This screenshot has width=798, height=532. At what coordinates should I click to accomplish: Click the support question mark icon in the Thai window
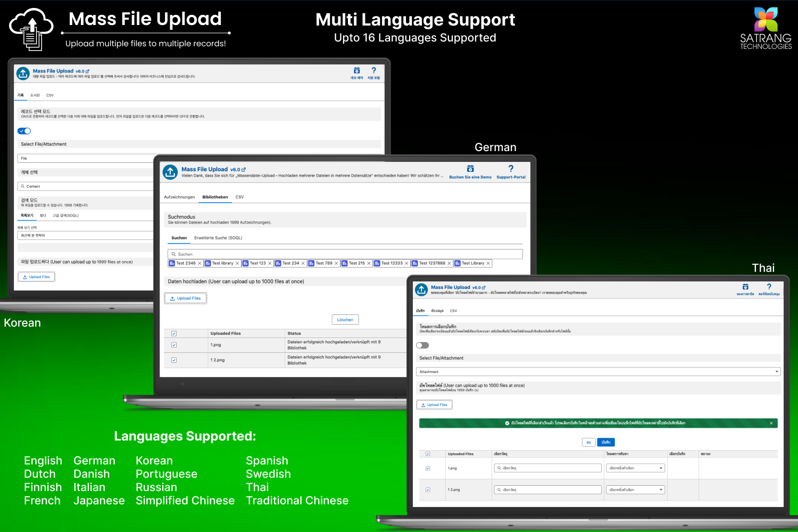coord(769,287)
